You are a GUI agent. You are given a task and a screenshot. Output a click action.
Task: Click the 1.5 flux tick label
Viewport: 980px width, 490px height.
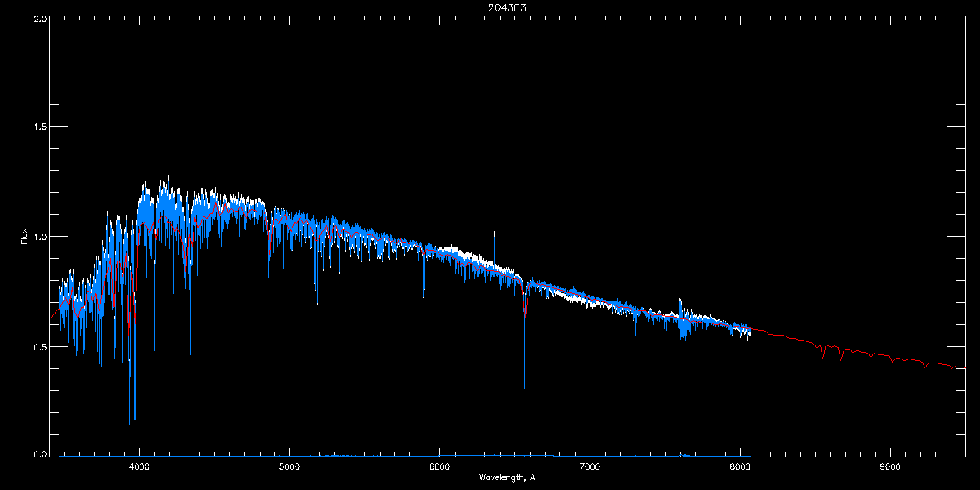coord(39,127)
